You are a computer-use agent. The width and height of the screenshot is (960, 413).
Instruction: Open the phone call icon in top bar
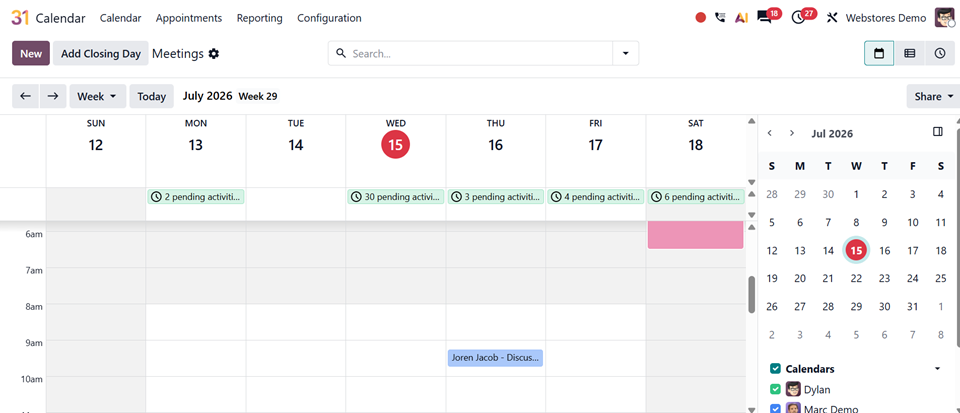click(x=720, y=18)
